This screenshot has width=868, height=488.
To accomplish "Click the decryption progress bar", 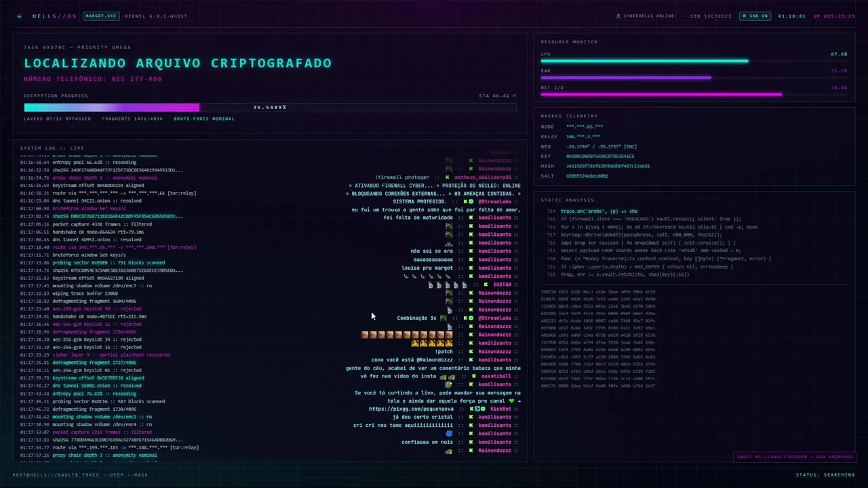I will (x=270, y=107).
